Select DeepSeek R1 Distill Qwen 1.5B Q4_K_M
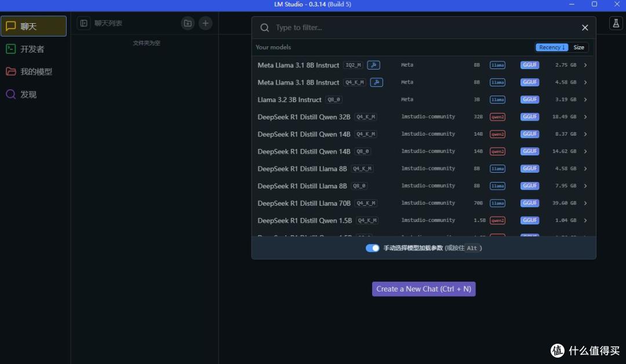This screenshot has width=626, height=364. (x=424, y=220)
